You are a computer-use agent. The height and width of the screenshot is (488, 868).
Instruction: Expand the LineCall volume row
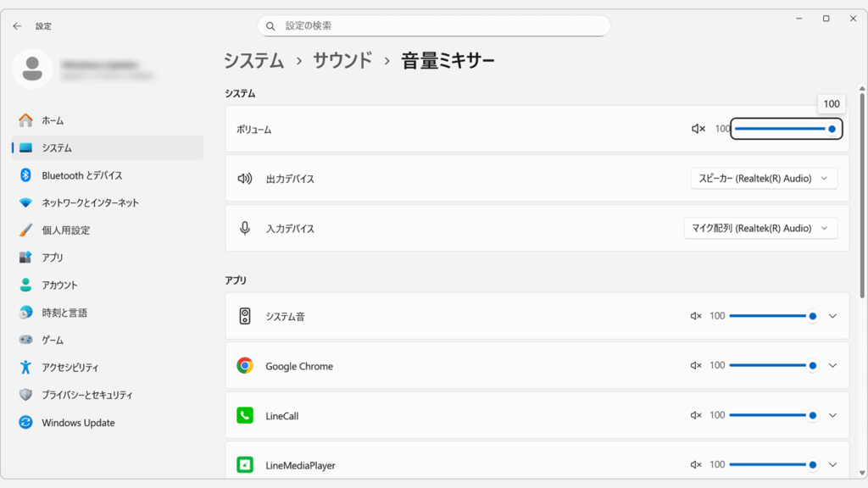[832, 415]
